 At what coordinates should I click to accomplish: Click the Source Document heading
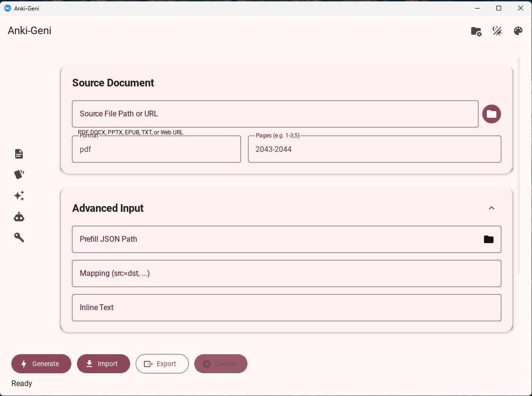(113, 83)
